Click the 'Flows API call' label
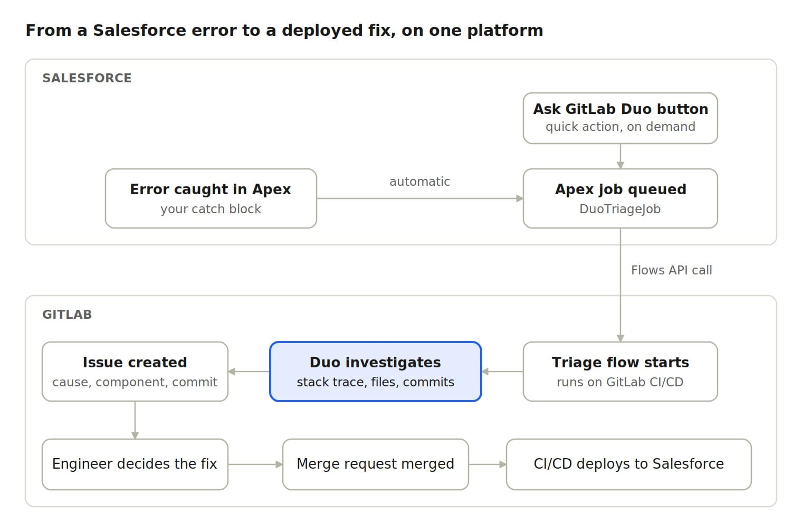Screen dimensions: 802x532 pos(671,270)
